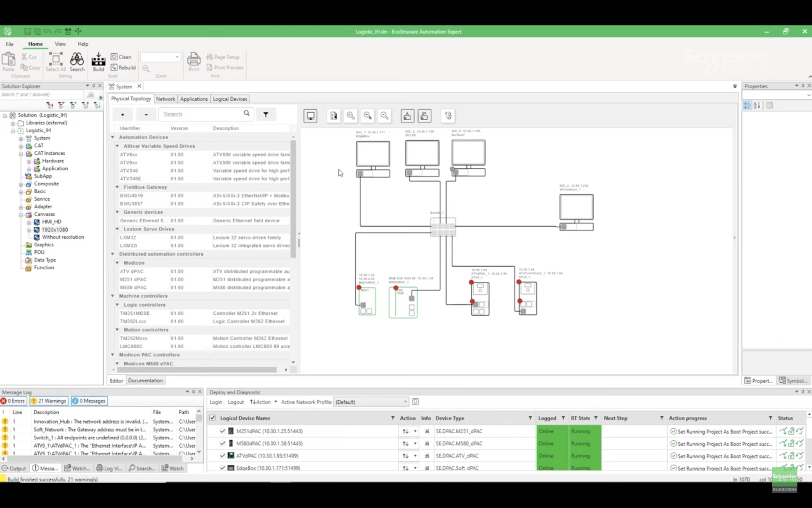The height and width of the screenshot is (508, 812).
Task: Switch to the Documentation tab
Action: tap(145, 380)
